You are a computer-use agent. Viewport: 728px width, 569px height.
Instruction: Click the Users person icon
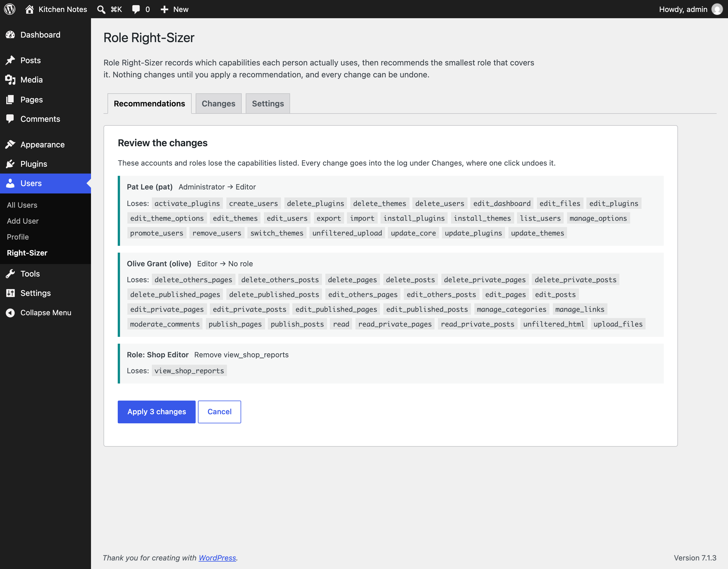pyautogui.click(x=10, y=183)
